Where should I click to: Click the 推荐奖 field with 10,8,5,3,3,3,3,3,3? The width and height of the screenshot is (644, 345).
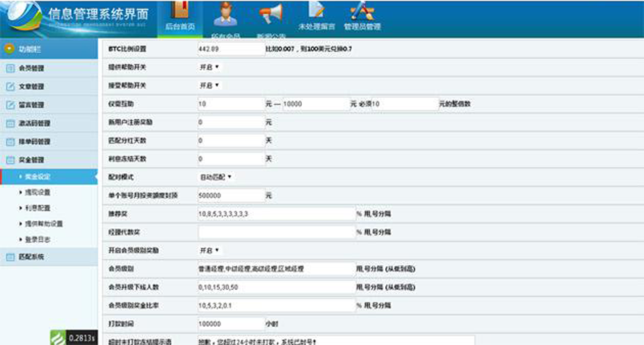pos(276,214)
